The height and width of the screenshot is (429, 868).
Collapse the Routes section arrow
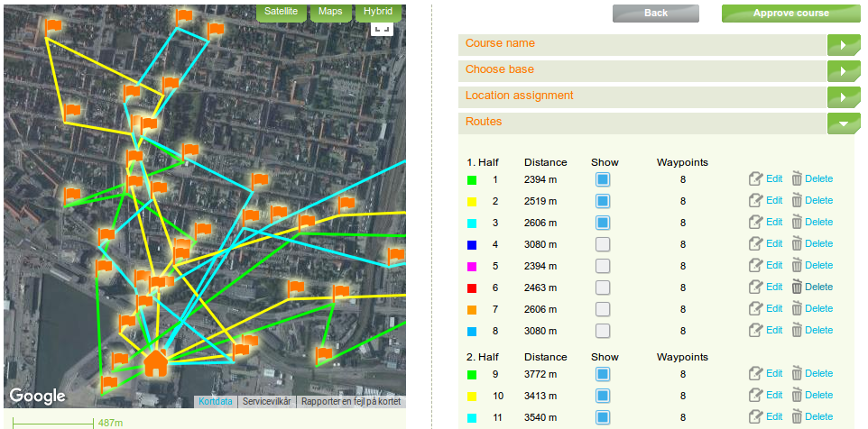click(844, 123)
